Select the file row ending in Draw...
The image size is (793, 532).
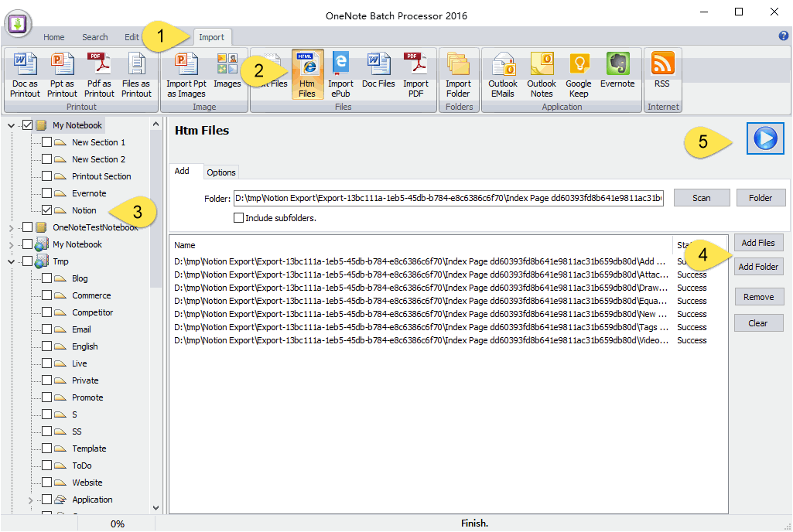pyautogui.click(x=448, y=288)
